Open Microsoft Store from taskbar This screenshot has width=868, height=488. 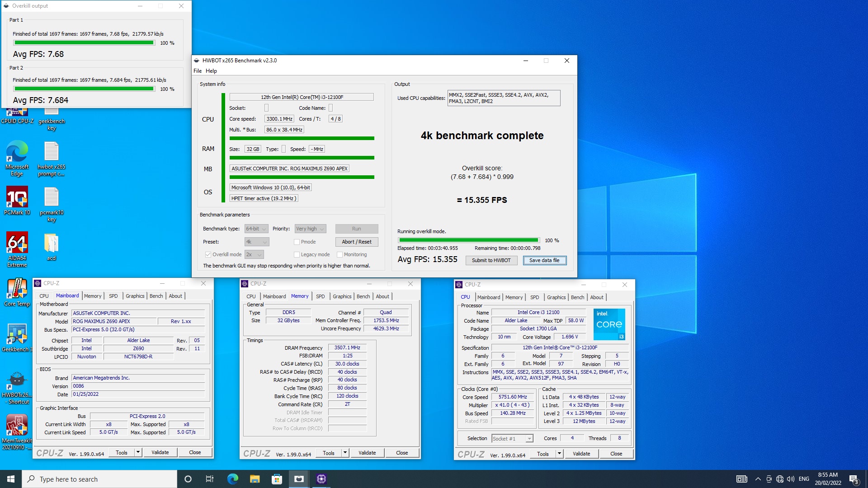[x=277, y=479]
